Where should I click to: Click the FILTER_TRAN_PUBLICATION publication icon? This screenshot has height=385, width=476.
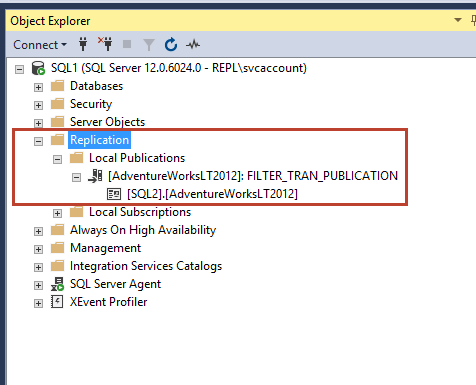[x=95, y=176]
